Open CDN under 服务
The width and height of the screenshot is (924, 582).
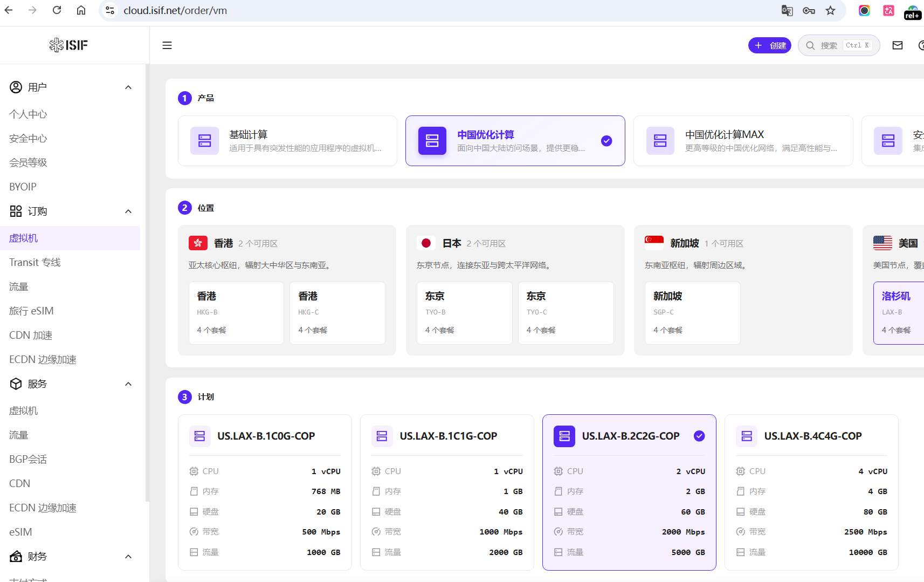(20, 484)
